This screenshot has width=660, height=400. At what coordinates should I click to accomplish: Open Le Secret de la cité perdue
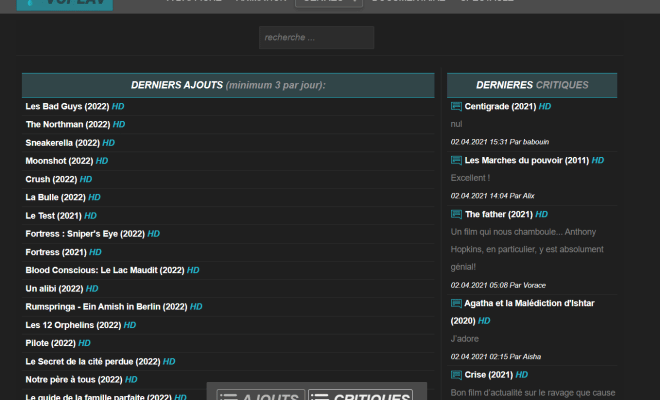coord(93,362)
